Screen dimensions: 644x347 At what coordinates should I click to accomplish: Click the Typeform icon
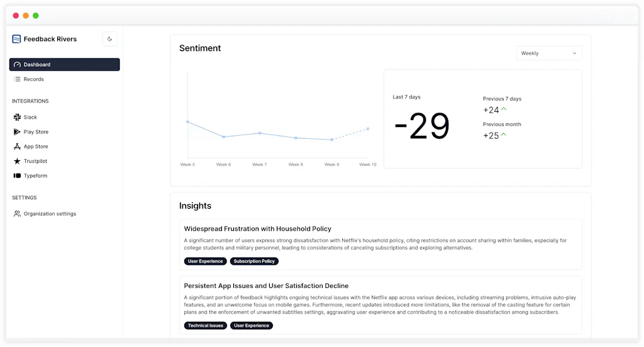pos(17,176)
